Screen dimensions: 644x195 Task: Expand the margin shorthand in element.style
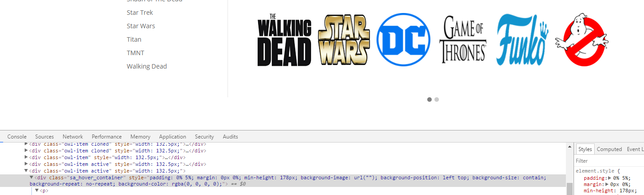tap(606, 184)
